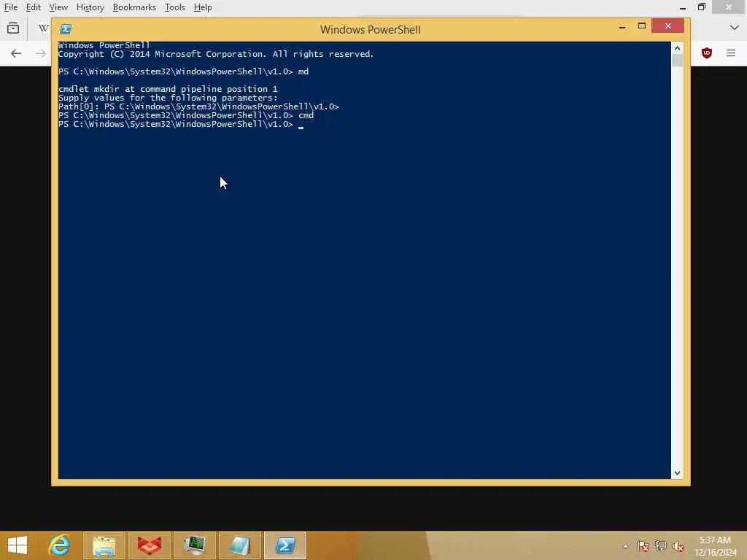Click the PowerShell scrollbar thumb
747x560 pixels.
click(x=677, y=61)
